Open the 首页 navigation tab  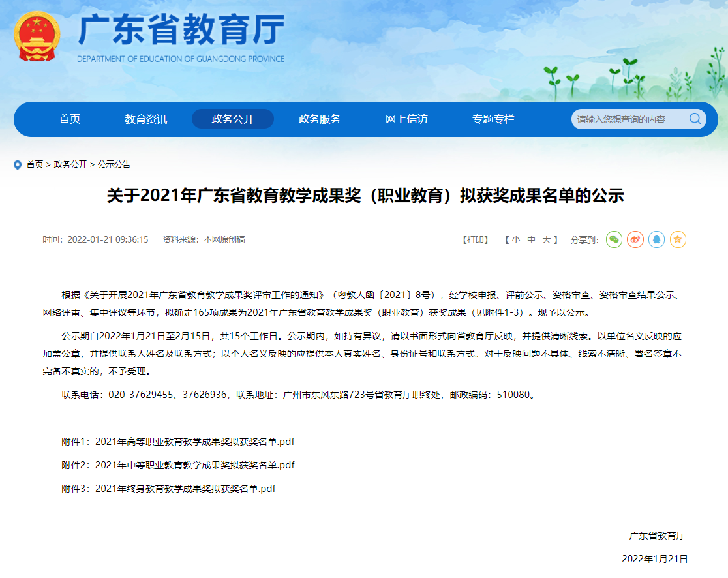70,119
